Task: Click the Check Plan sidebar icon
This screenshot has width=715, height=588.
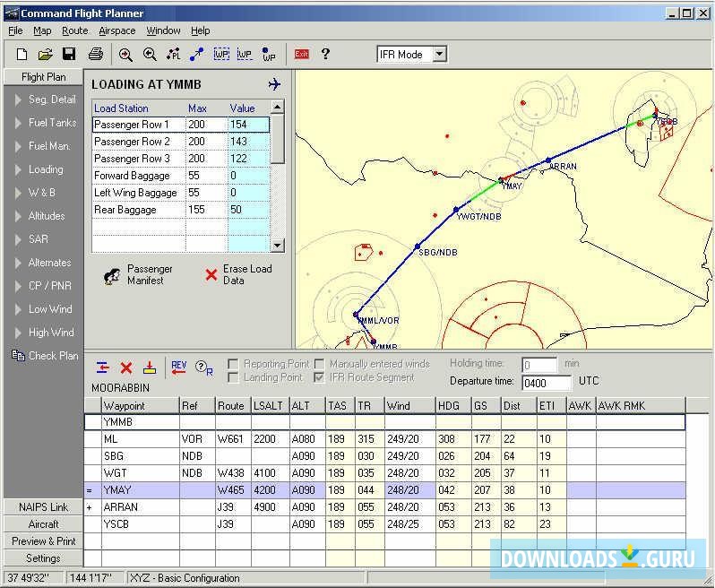Action: pyautogui.click(x=18, y=356)
